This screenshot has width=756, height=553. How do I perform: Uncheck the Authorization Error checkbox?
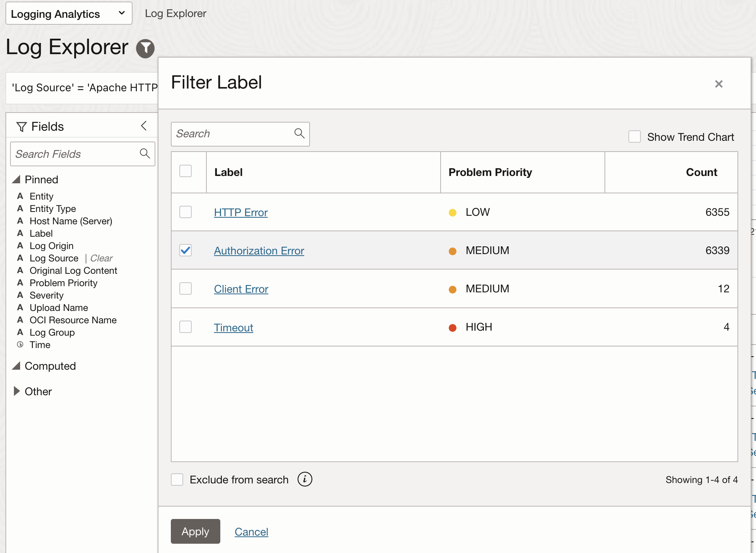click(186, 250)
